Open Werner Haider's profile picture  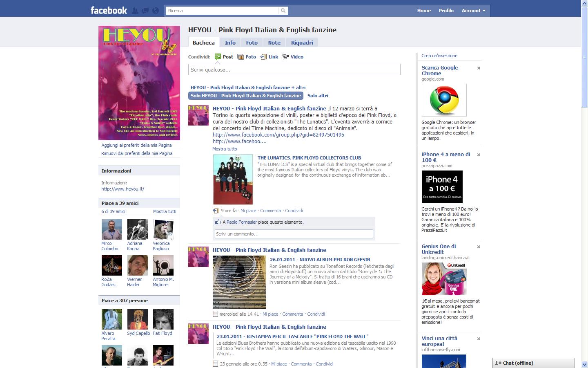click(138, 265)
